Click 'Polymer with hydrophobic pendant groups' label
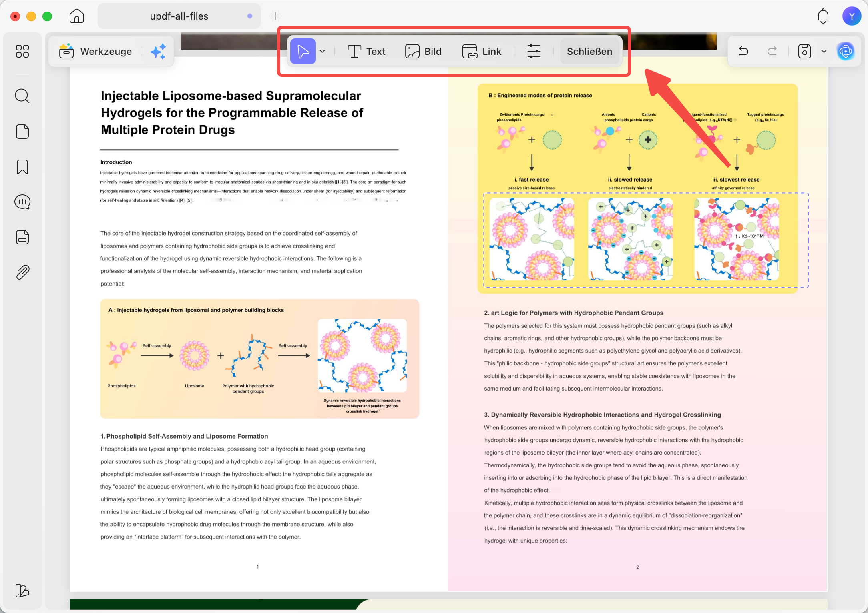868x613 pixels. (248, 389)
